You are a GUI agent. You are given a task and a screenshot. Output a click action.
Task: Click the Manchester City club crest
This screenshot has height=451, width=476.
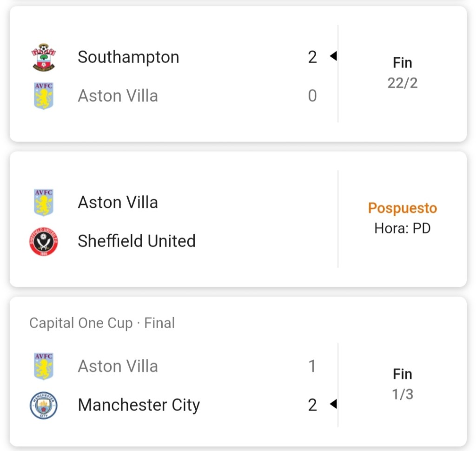[x=44, y=405]
